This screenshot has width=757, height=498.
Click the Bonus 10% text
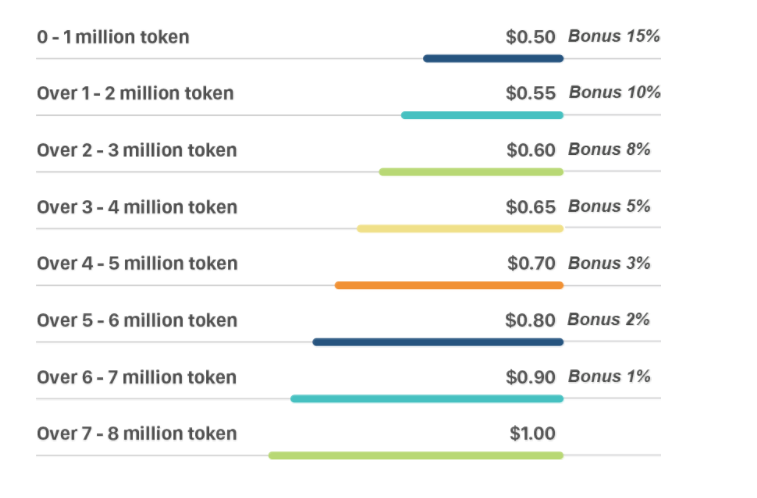pyautogui.click(x=615, y=92)
